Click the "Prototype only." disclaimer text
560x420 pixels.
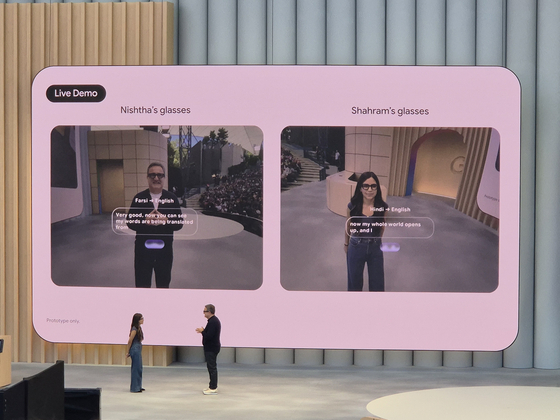[x=63, y=321]
